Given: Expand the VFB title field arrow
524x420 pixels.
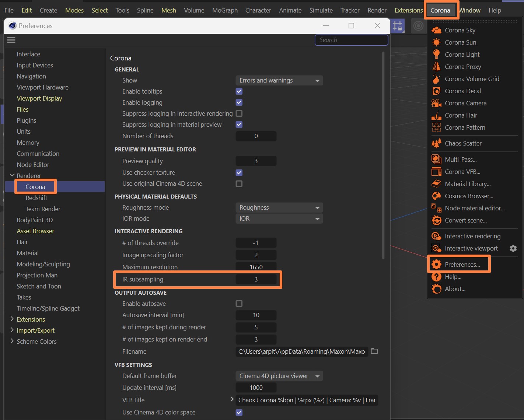Looking at the screenshot, I should click(232, 399).
